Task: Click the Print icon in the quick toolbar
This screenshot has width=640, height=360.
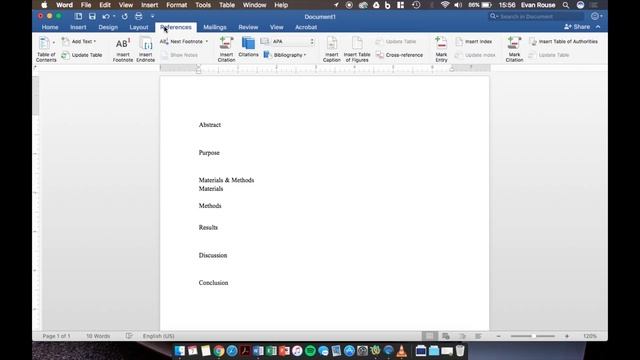Action: click(139, 16)
